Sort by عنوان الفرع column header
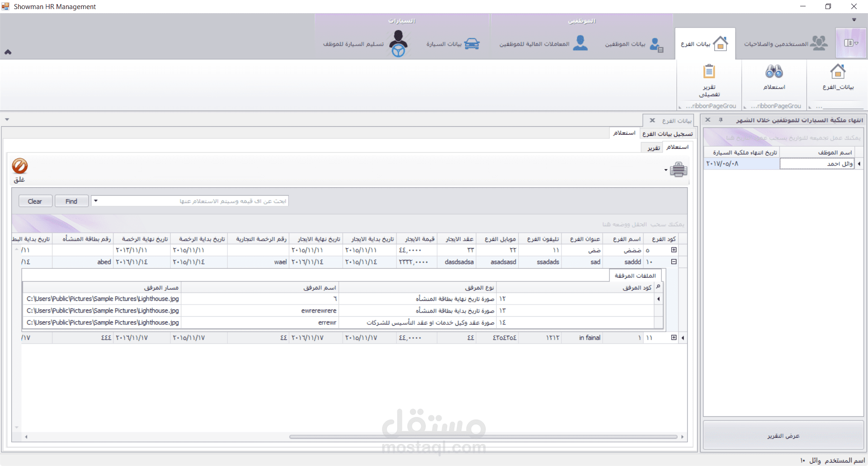 coord(582,239)
